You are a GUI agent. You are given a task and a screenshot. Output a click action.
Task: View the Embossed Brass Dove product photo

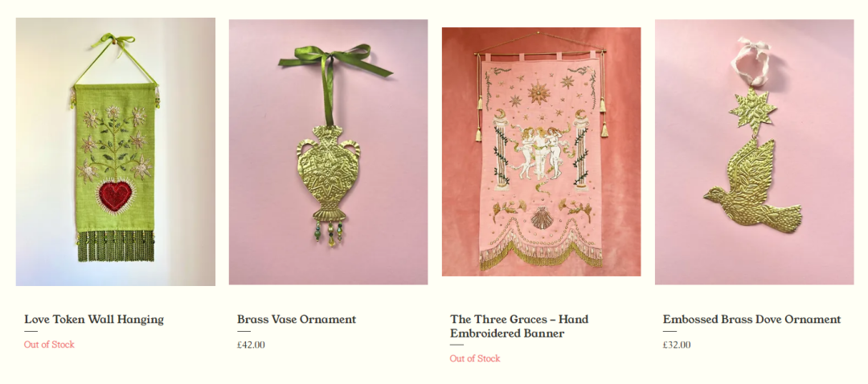754,152
